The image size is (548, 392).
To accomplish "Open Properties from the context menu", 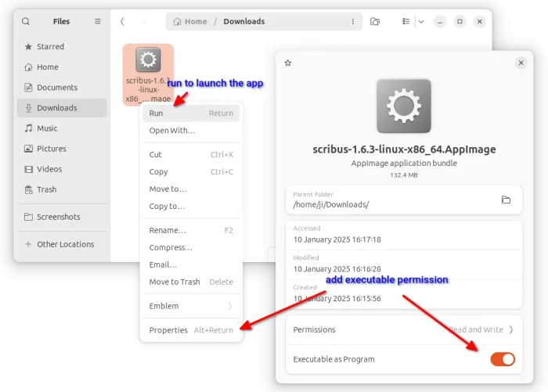I will [191, 330].
